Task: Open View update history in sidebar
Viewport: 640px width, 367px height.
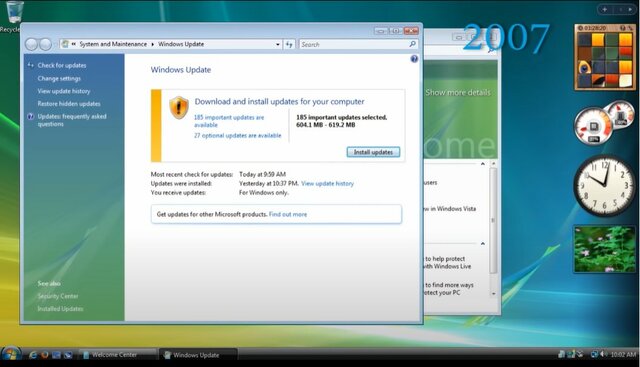Action: click(64, 91)
